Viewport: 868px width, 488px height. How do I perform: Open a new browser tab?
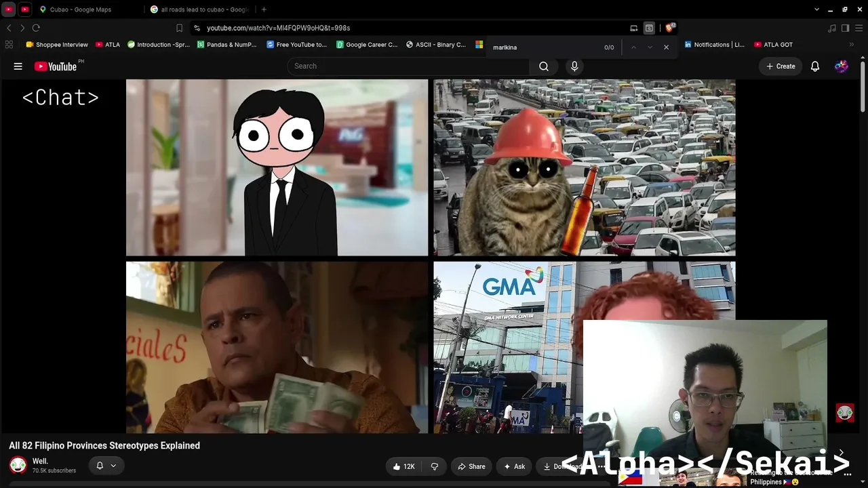coord(264,9)
